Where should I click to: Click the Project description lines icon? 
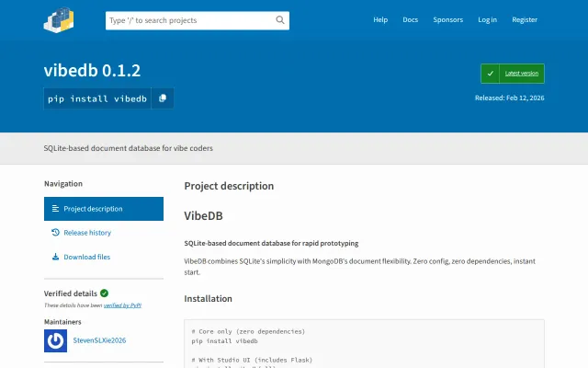tap(55, 209)
